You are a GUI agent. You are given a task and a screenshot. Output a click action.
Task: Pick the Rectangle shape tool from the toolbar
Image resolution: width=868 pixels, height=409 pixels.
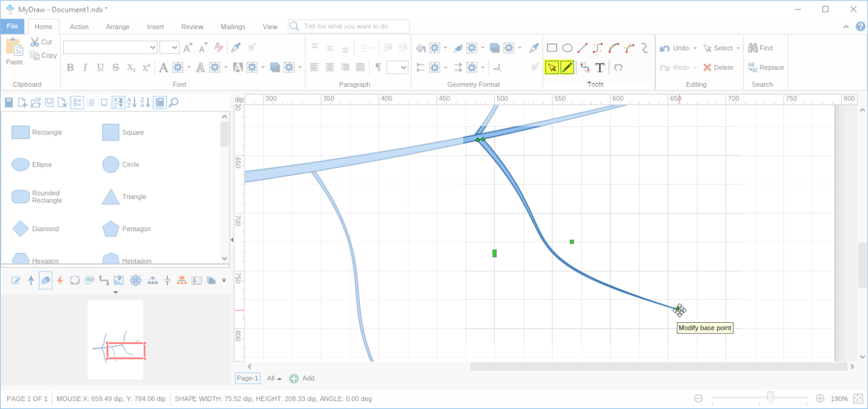pos(552,47)
